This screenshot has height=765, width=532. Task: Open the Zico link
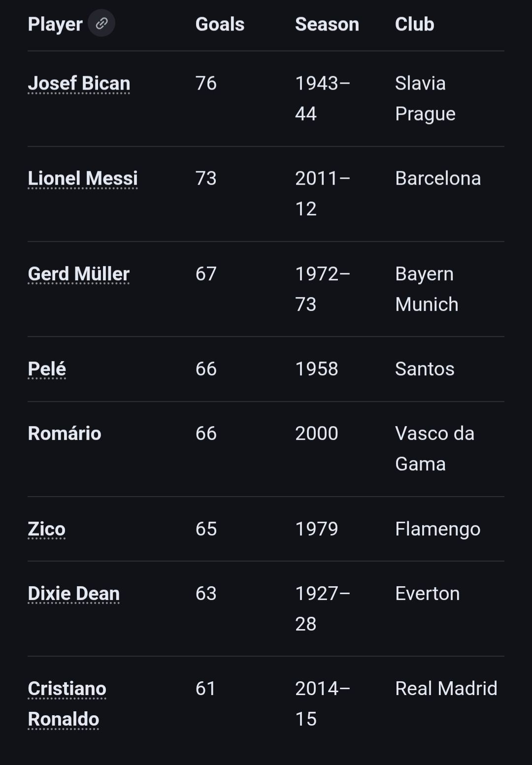point(46,529)
